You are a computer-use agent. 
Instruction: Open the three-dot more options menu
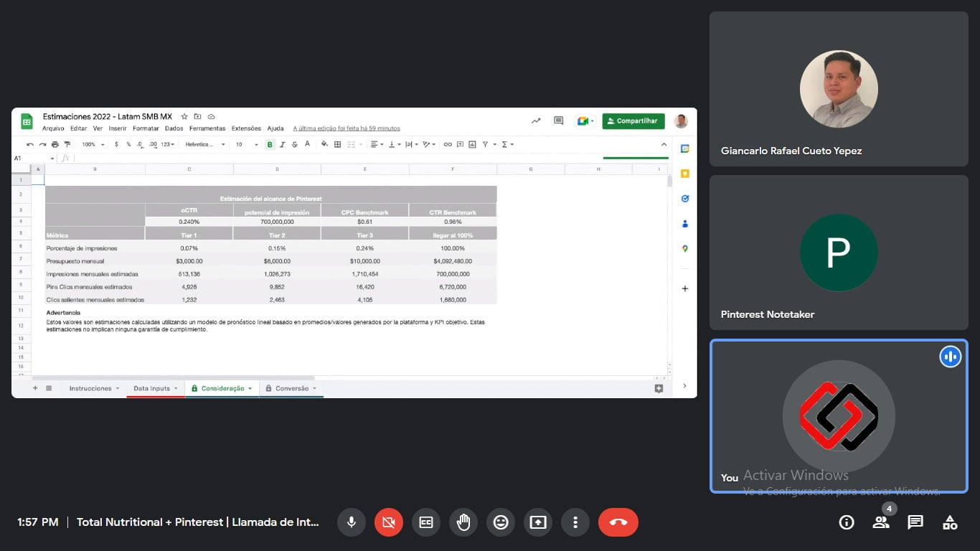575,522
